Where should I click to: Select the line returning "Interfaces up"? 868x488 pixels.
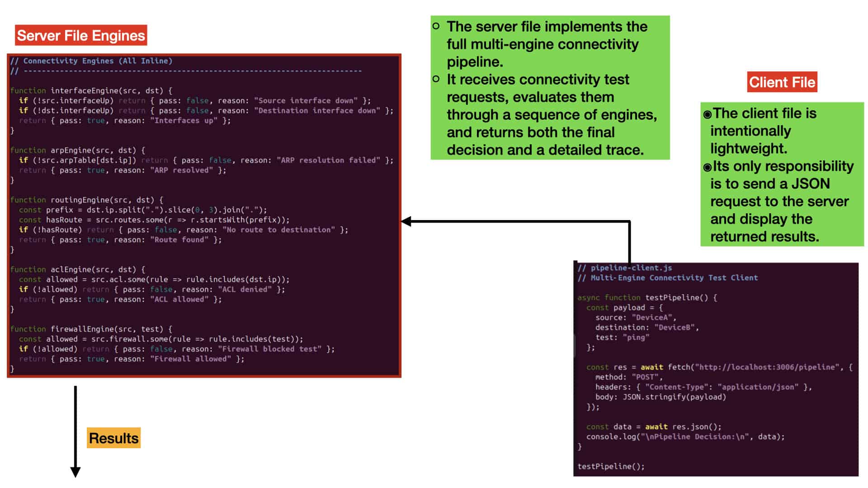tap(125, 121)
